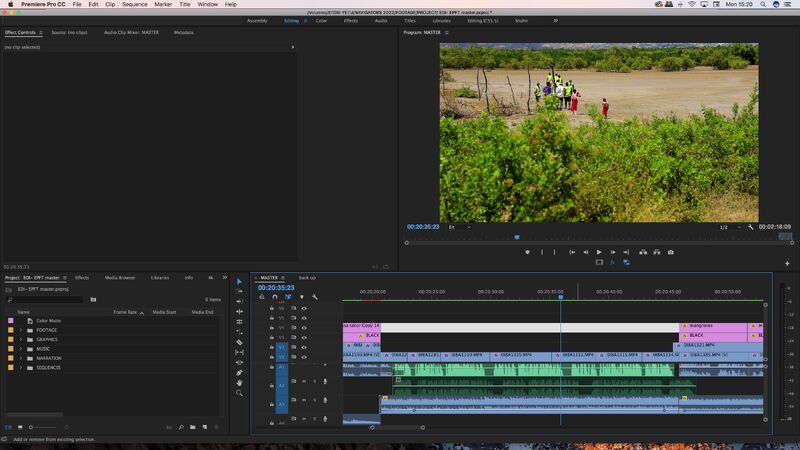The image size is (800, 450).
Task: Select the Hand tool
Action: [239, 383]
